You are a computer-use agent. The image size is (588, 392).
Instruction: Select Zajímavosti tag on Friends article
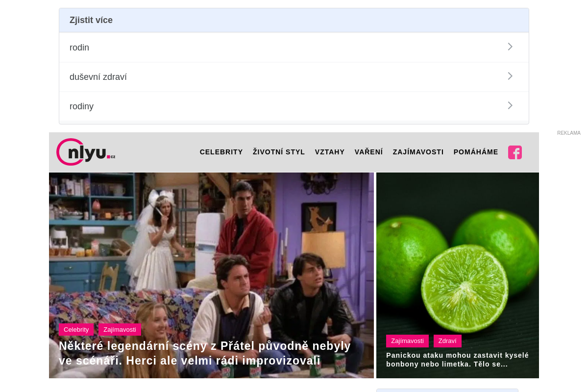pos(120,329)
